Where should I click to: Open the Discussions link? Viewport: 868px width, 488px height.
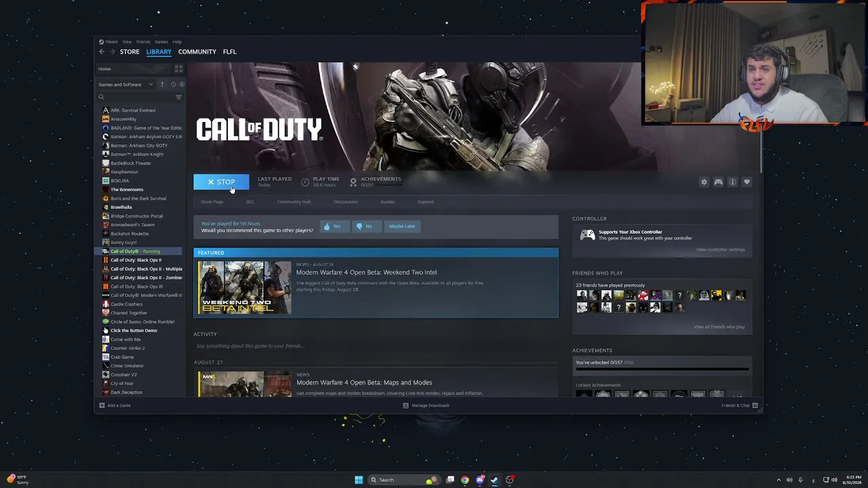[x=346, y=202]
